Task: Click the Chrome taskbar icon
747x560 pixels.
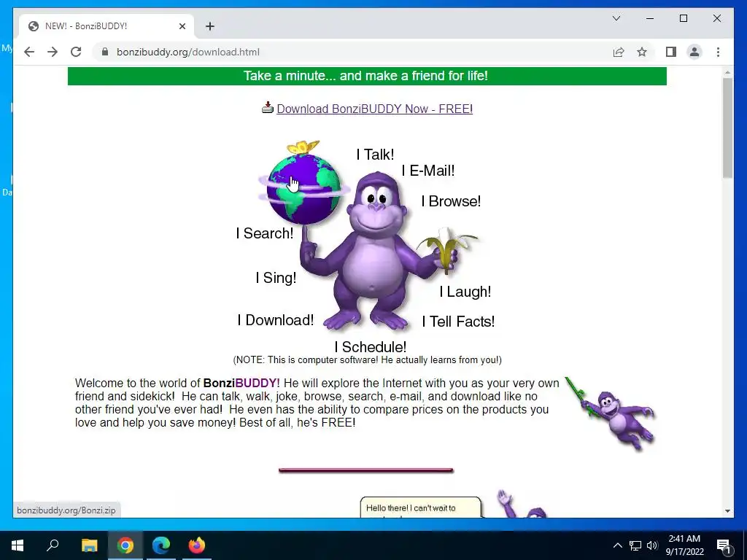Action: pos(125,545)
